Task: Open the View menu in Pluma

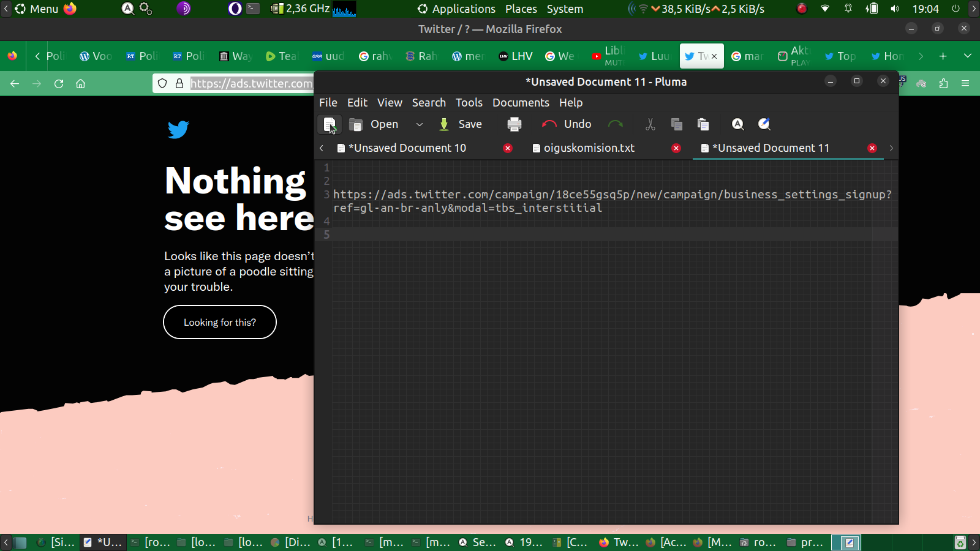Action: coord(390,102)
